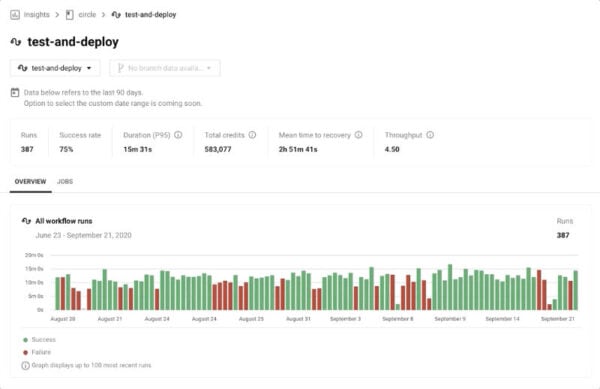This screenshot has width=600, height=389.
Task: Click the date range June 23 - September 21, 2020
Action: (83, 235)
